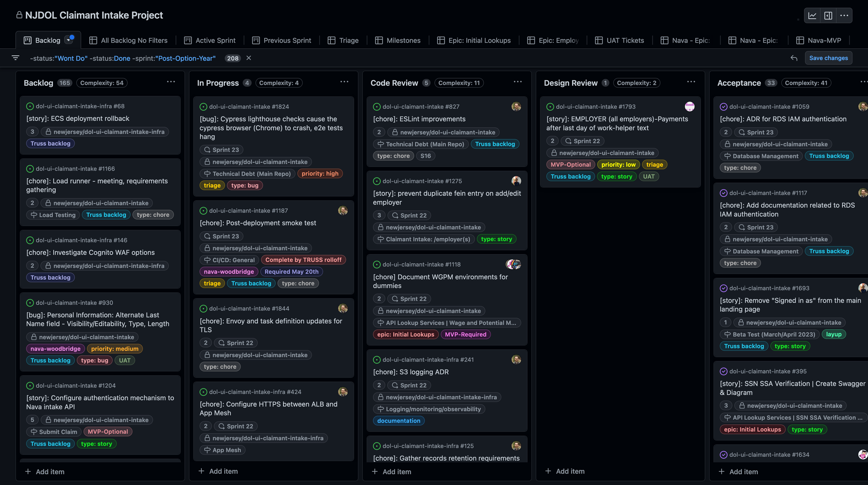The width and height of the screenshot is (868, 485).
Task: Open the ECS deployment rollback issue title
Action: click(x=78, y=118)
